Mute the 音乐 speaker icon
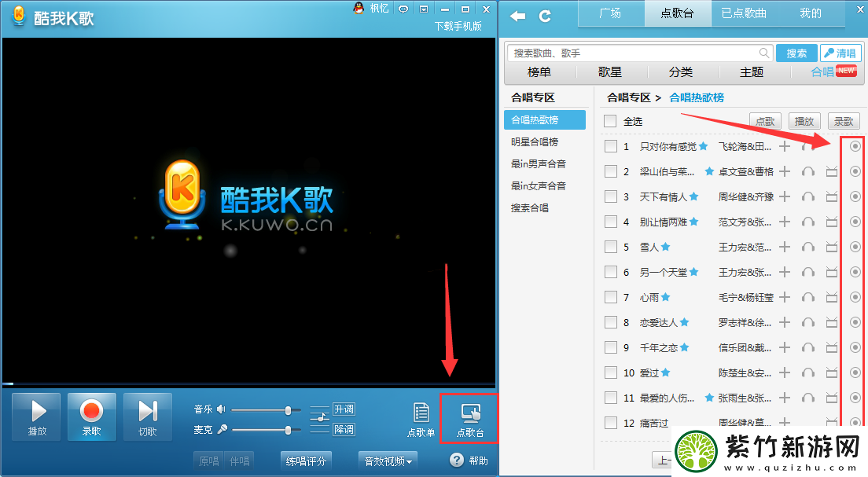 point(222,409)
